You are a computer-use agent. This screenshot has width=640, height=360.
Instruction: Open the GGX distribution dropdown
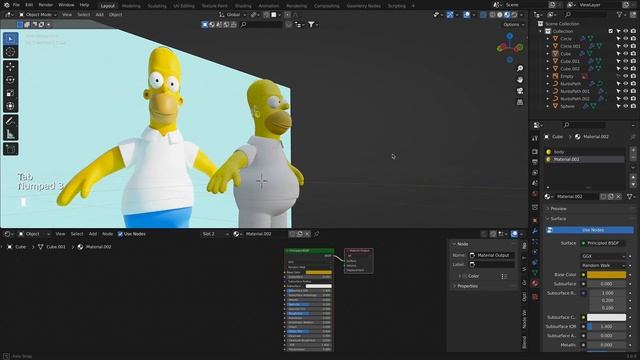[603, 256]
